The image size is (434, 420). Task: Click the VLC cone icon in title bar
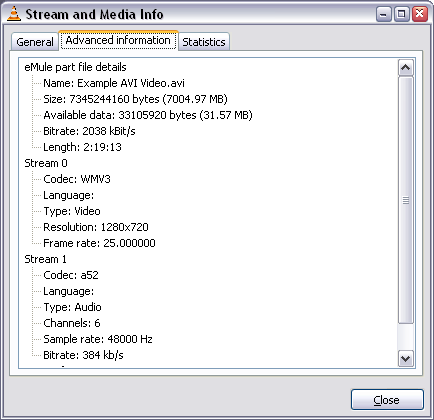(x=14, y=14)
